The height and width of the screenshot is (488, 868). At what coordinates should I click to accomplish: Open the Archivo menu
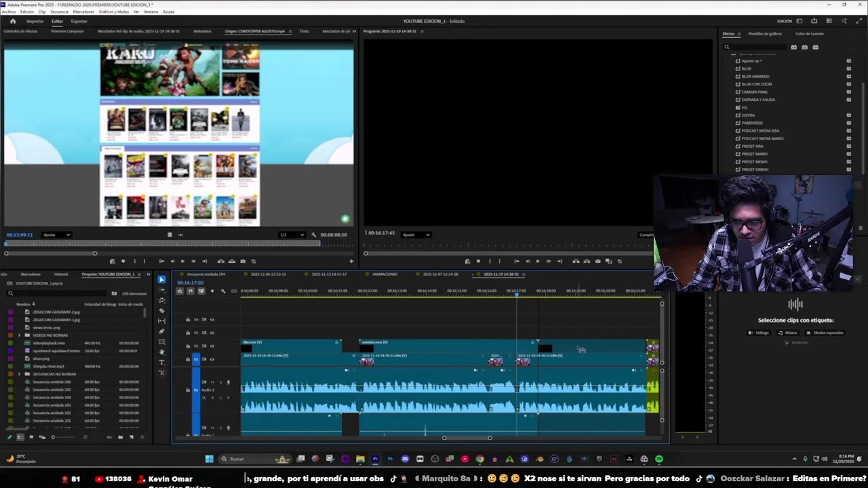[x=8, y=12]
